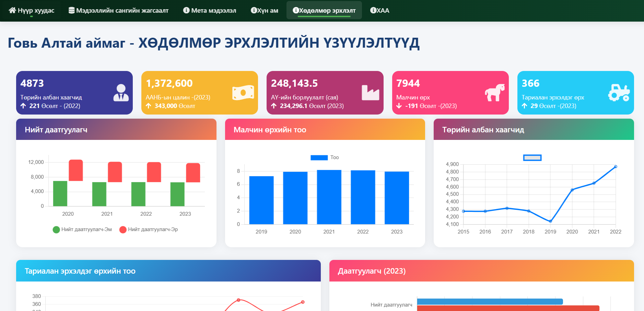Click the home icon in navbar

tap(12, 10)
